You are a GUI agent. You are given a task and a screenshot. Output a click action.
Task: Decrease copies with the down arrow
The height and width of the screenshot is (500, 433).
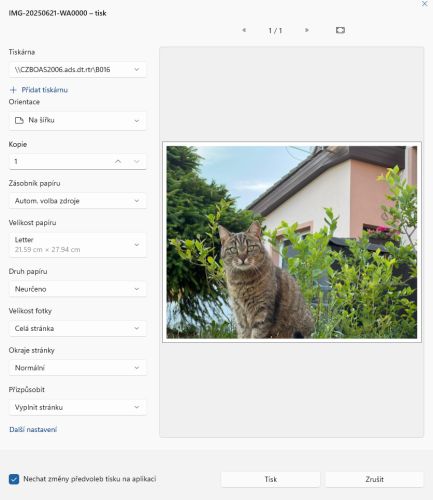coord(137,162)
